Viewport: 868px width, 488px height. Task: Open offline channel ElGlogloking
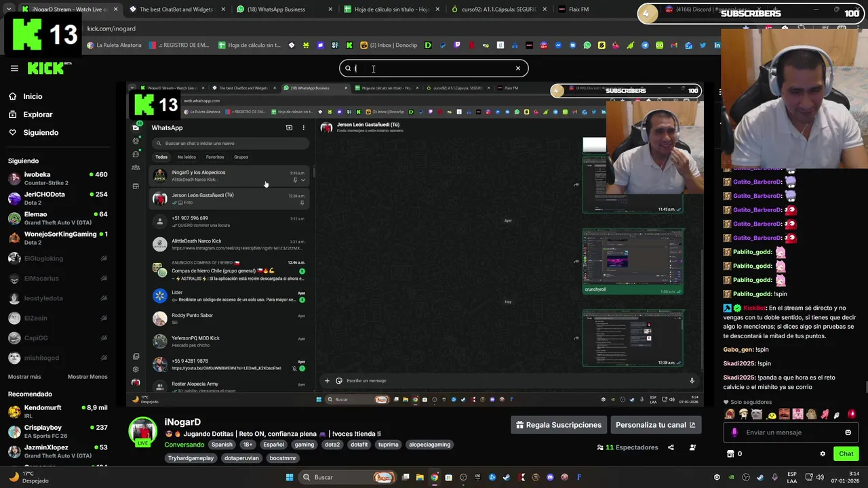(58, 258)
